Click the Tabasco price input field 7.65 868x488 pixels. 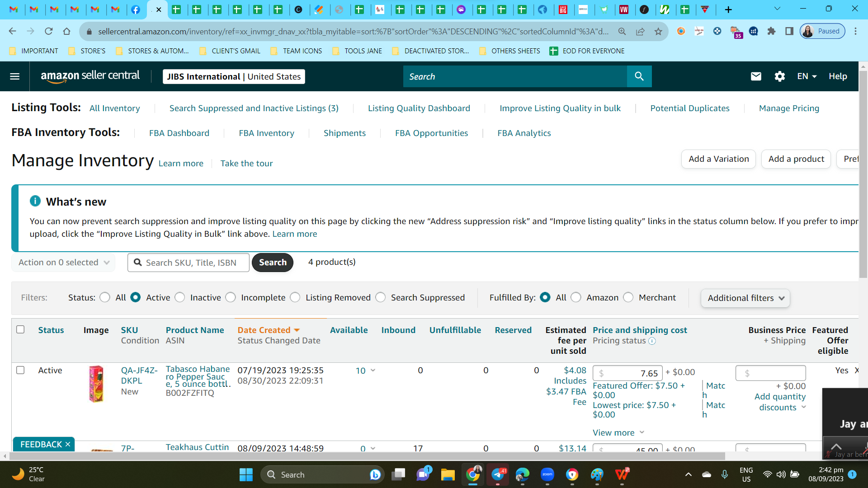627,373
